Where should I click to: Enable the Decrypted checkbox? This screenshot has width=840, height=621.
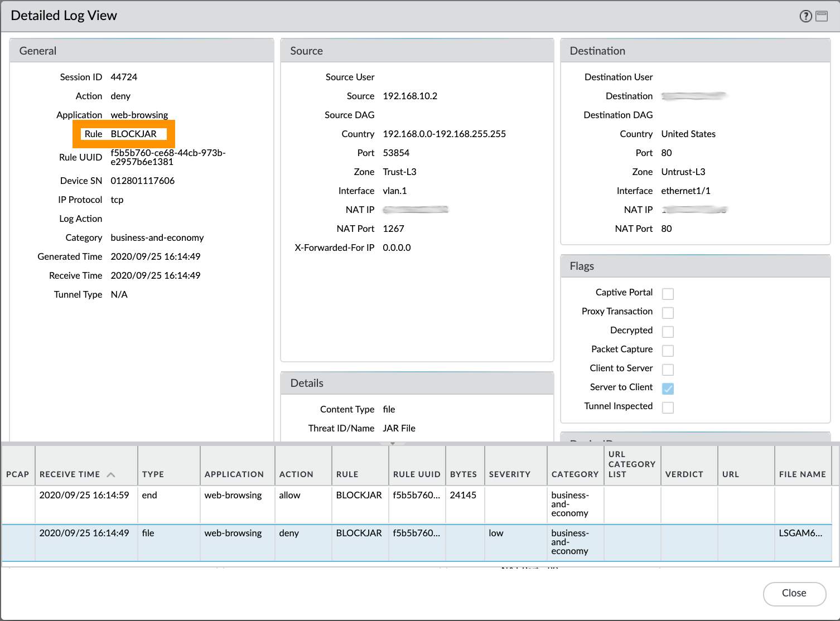click(x=668, y=331)
